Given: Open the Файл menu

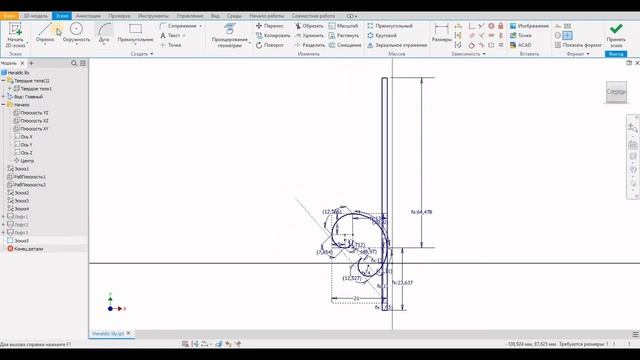Looking at the screenshot, I should 9,16.
